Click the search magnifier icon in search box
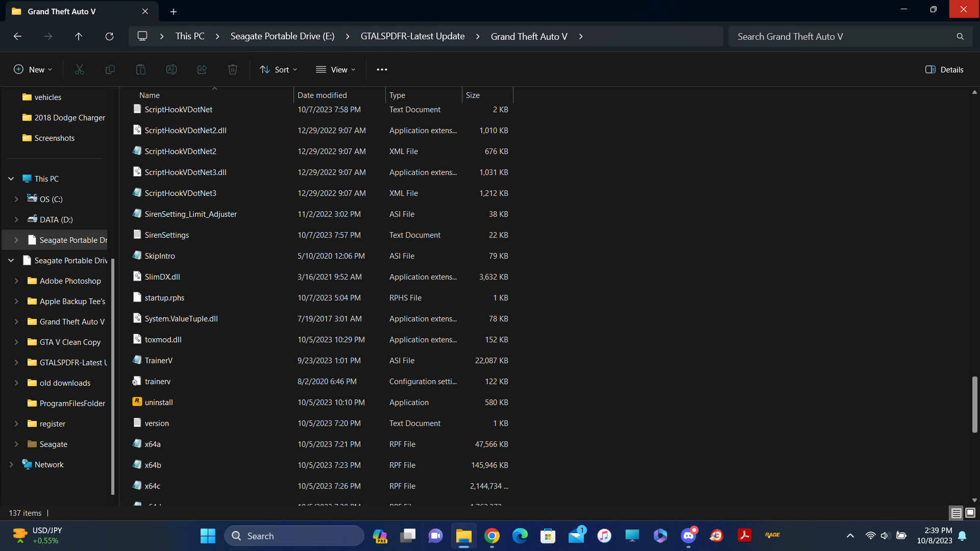Viewport: 980px width, 551px height. [x=960, y=36]
